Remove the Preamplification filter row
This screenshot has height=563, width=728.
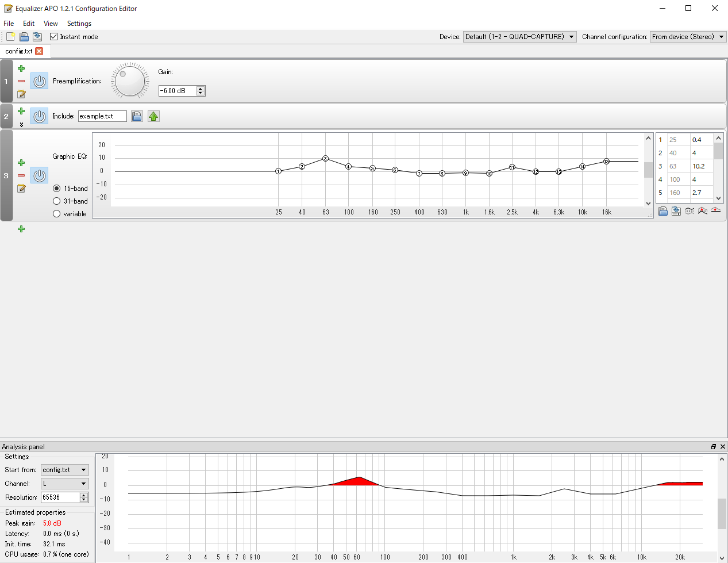pyautogui.click(x=21, y=81)
